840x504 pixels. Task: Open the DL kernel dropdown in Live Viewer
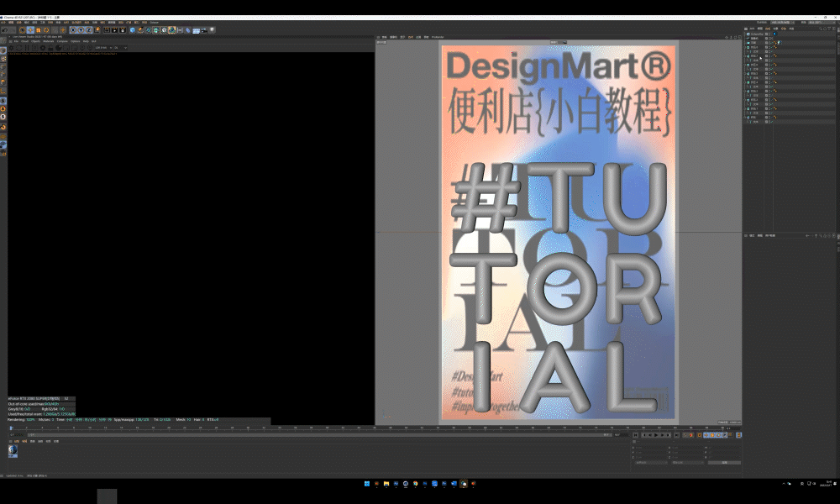pyautogui.click(x=120, y=48)
